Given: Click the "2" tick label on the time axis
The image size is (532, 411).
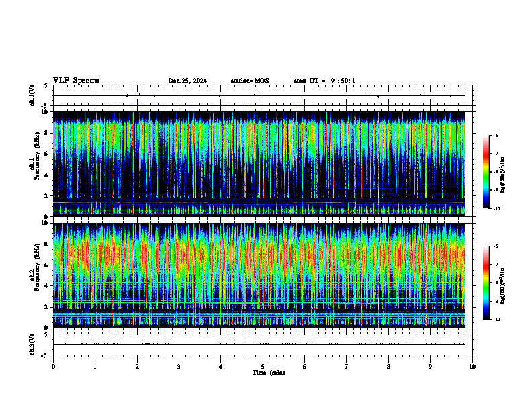Looking at the screenshot, I should tap(137, 367).
